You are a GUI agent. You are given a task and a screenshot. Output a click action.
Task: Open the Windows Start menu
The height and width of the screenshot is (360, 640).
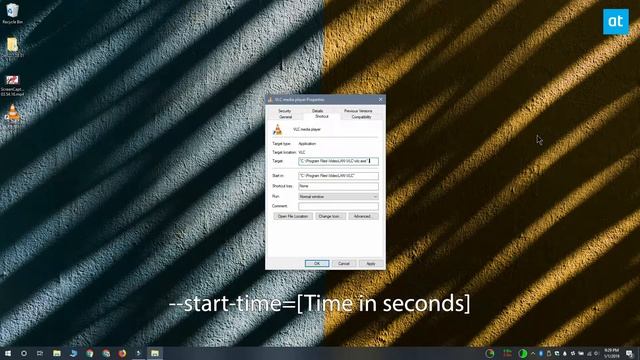pyautogui.click(x=8, y=353)
